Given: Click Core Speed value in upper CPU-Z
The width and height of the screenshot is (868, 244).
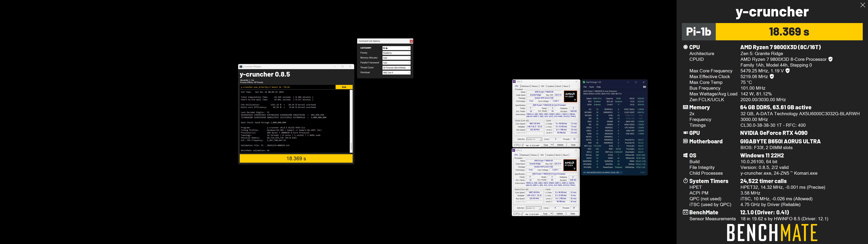Looking at the screenshot, I should tap(535, 124).
